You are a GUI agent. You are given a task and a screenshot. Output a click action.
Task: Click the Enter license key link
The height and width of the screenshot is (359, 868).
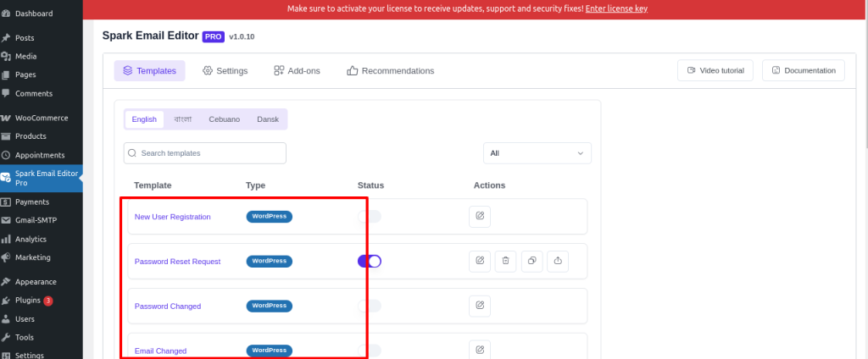point(616,8)
